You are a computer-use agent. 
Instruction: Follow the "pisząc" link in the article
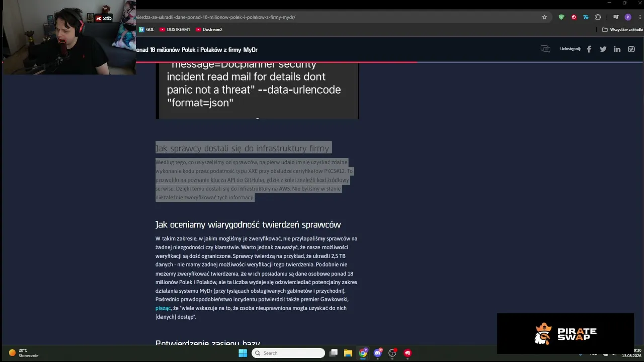click(x=163, y=308)
